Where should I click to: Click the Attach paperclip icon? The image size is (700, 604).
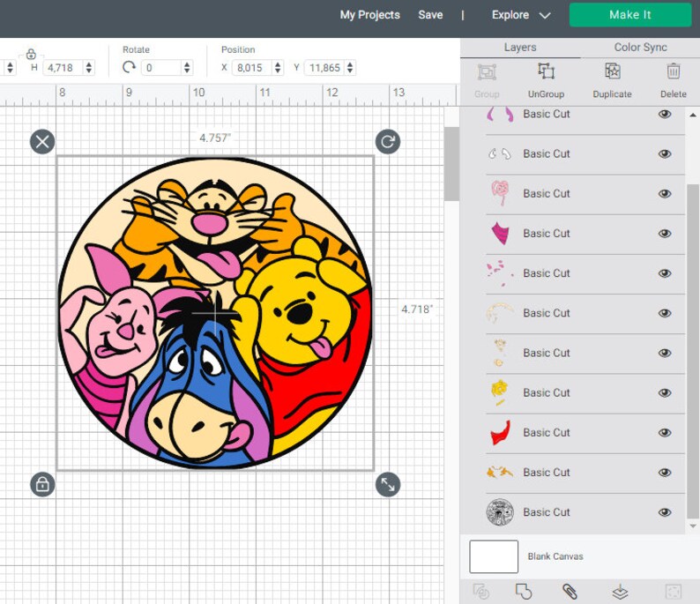pos(570,592)
